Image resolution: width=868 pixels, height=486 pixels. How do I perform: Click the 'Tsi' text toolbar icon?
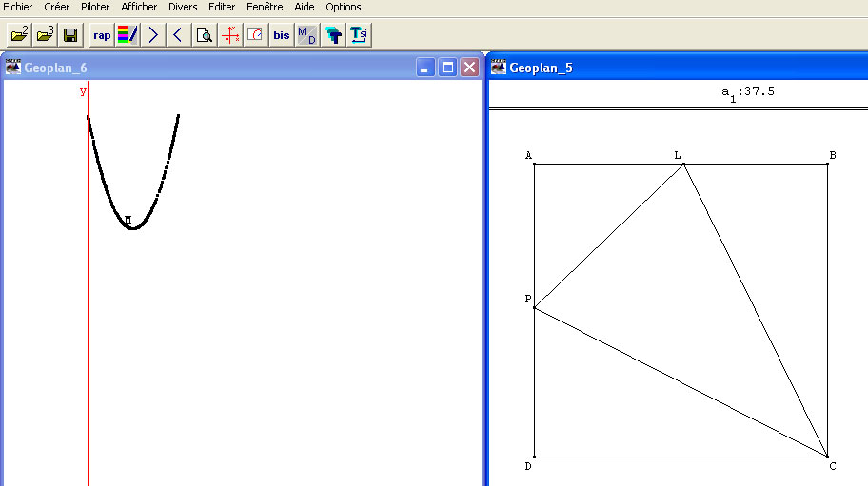(x=358, y=35)
